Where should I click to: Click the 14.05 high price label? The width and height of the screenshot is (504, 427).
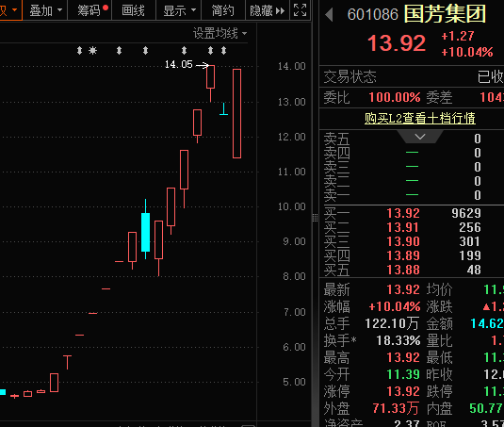179,65
